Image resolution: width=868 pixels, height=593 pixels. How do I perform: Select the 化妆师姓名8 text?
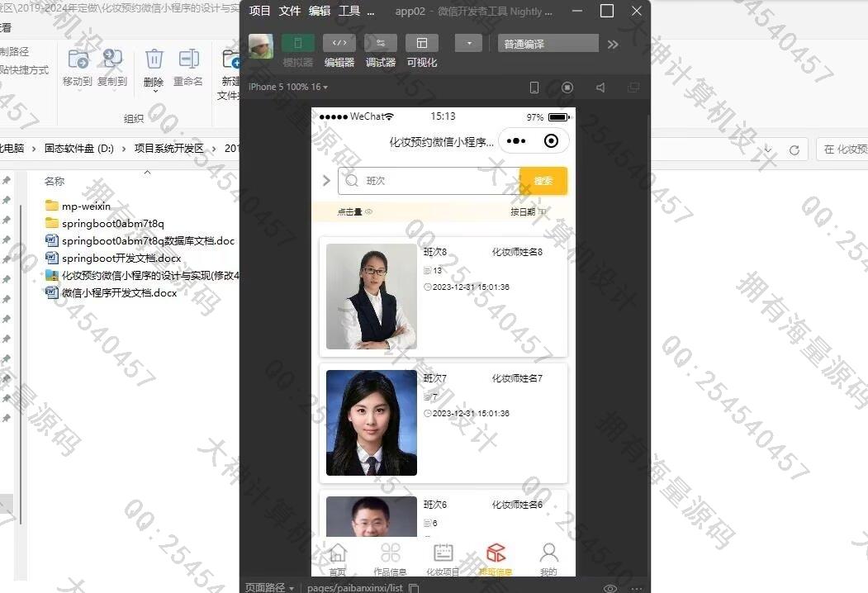click(x=517, y=252)
